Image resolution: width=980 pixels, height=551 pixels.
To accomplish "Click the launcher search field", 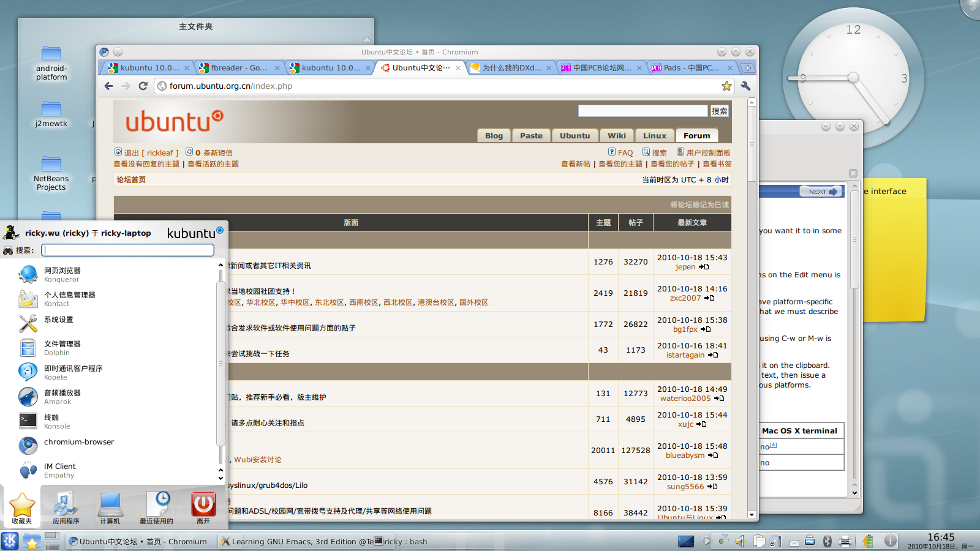I will click(127, 250).
